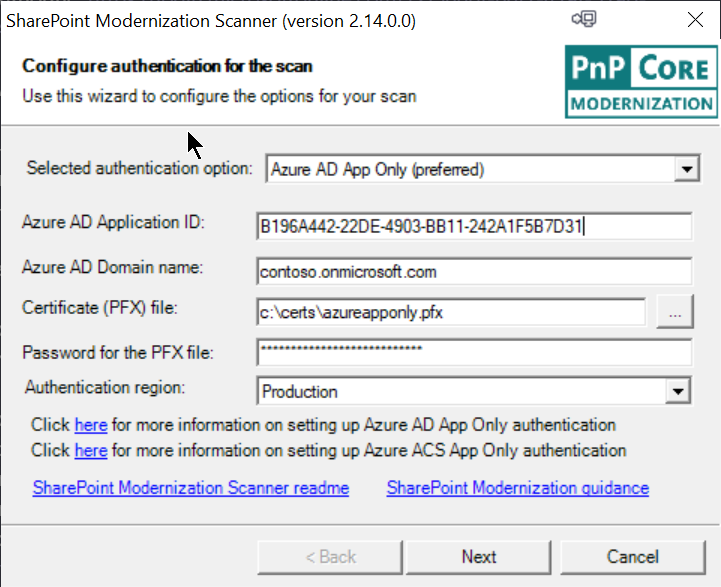Image resolution: width=721 pixels, height=587 pixels.
Task: Click the PFX password field
Action: pos(474,353)
